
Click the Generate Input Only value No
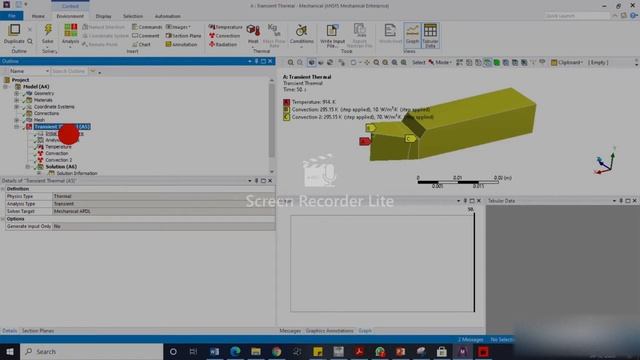point(164,227)
